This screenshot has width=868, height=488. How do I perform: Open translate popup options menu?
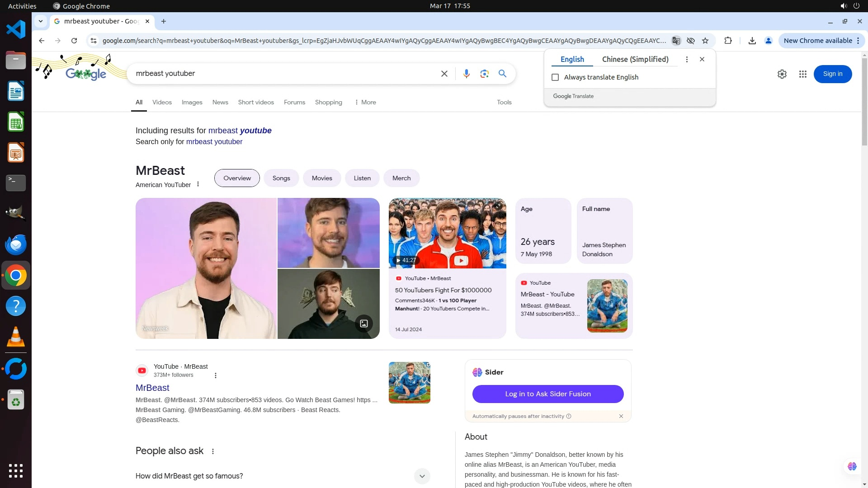coord(686,59)
